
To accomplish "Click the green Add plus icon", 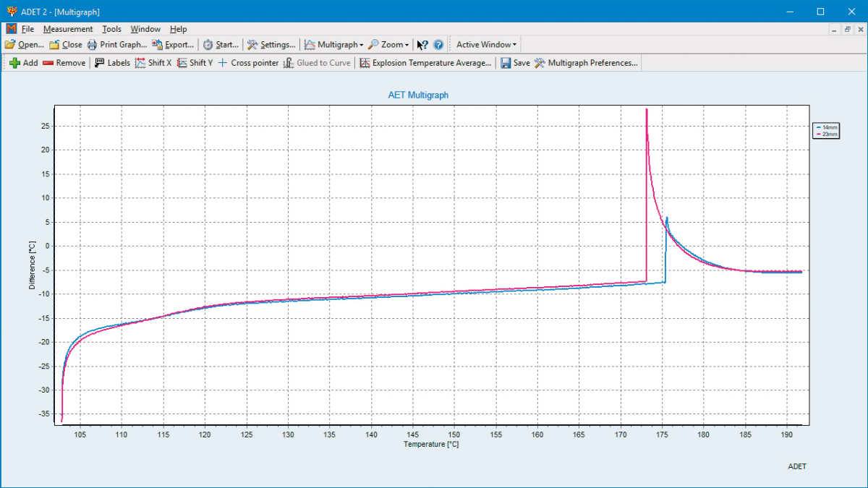I will [x=14, y=63].
